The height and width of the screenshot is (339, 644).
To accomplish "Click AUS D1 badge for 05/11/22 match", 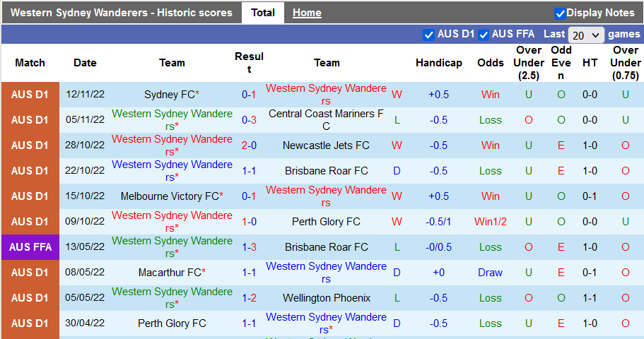I will (x=30, y=120).
